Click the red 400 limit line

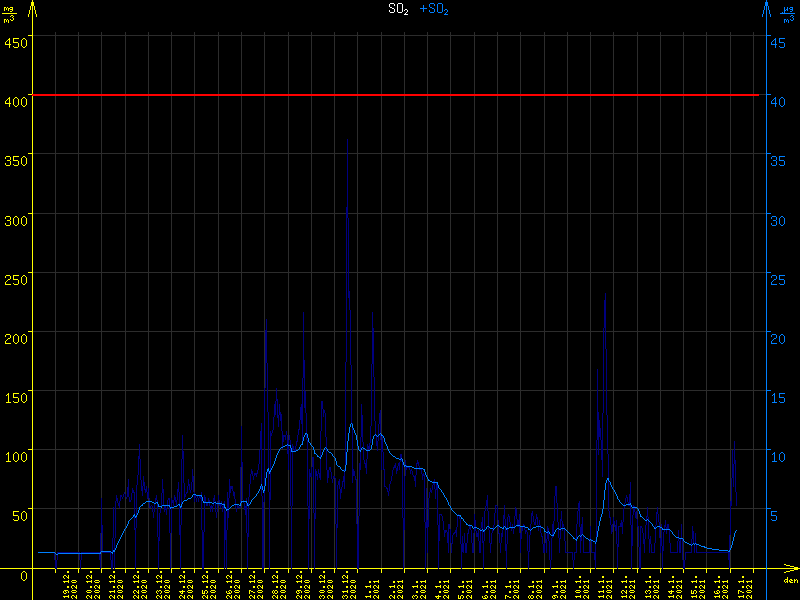[400, 95]
